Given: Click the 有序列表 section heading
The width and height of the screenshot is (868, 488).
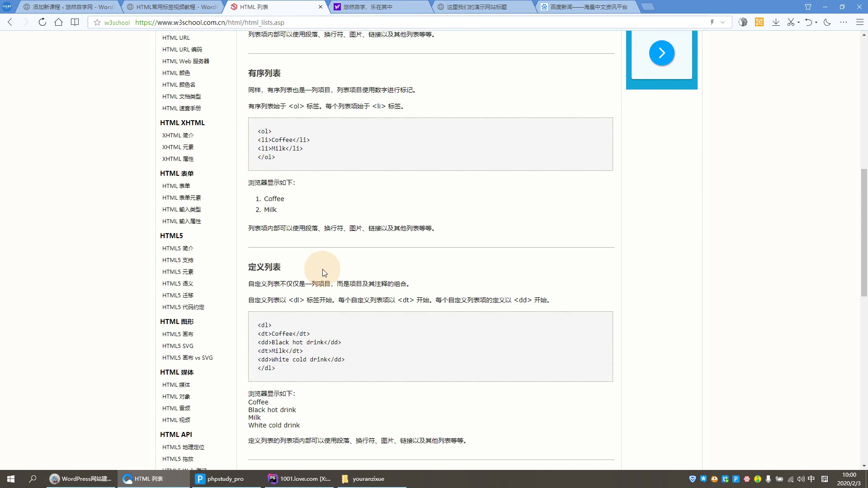Looking at the screenshot, I should pyautogui.click(x=264, y=73).
